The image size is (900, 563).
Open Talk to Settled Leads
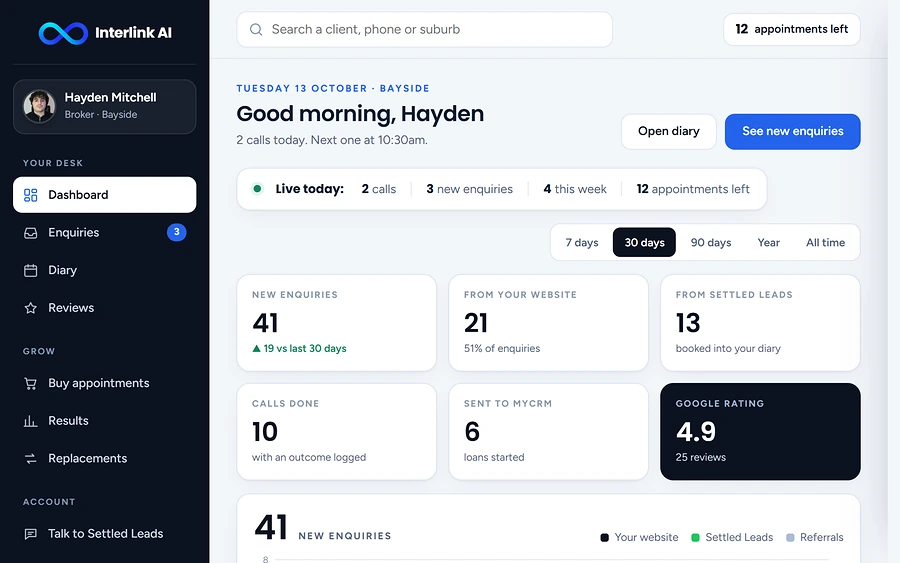[104, 534]
